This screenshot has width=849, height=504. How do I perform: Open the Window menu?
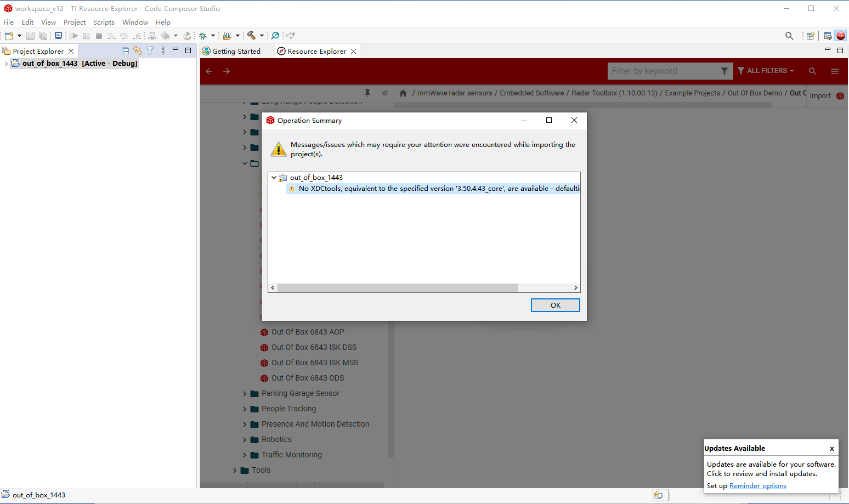[135, 22]
